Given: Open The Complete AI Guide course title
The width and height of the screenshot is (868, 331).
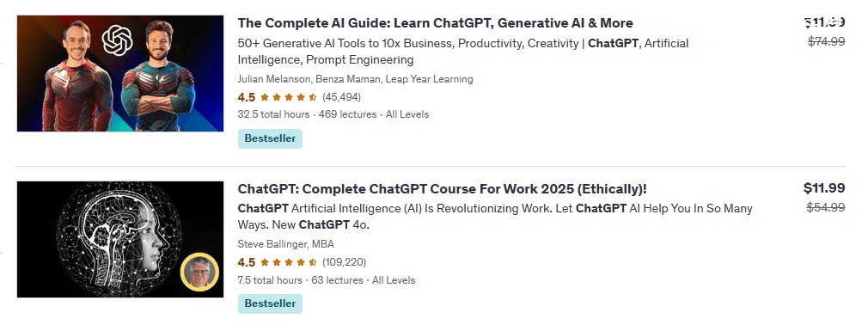Looking at the screenshot, I should pos(435,23).
